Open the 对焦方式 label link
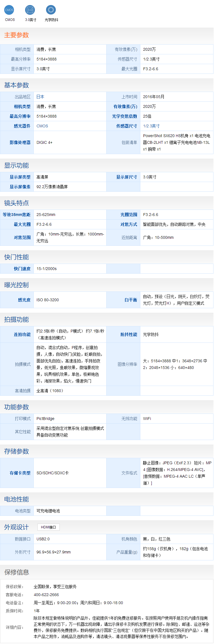This screenshot has width=214, height=644. click(129, 224)
